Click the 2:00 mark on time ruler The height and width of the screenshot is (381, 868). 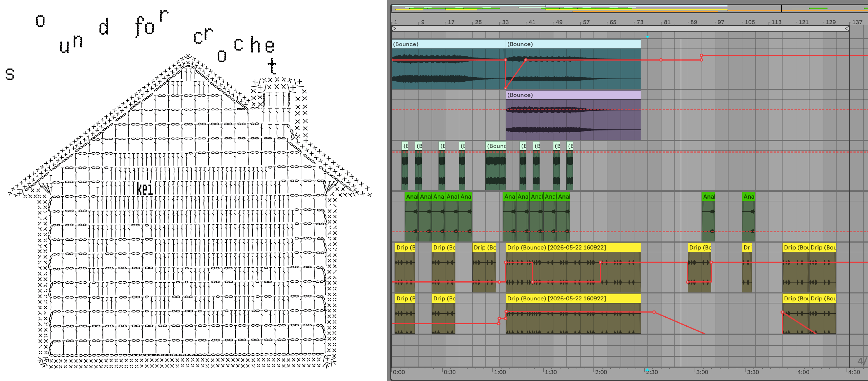pos(600,372)
